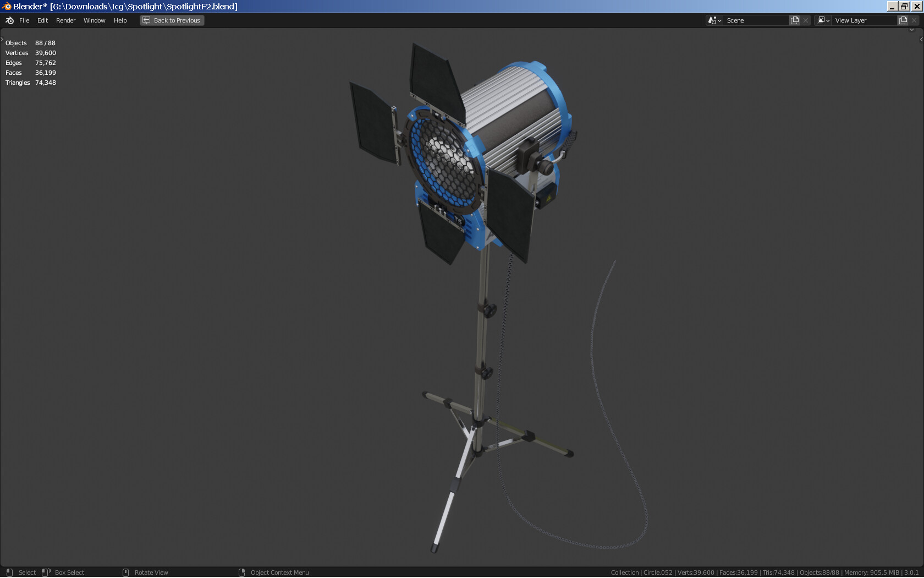Click the new view layer copy icon

(903, 20)
